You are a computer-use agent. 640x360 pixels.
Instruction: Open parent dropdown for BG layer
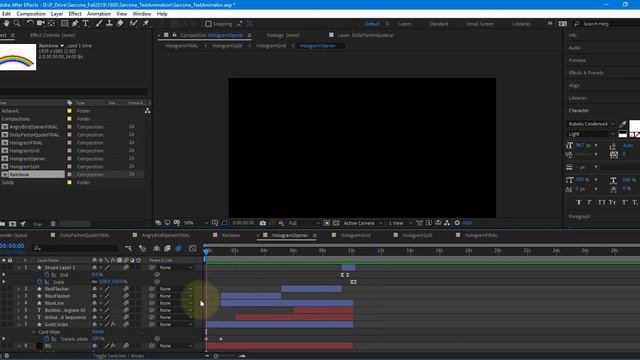176,346
